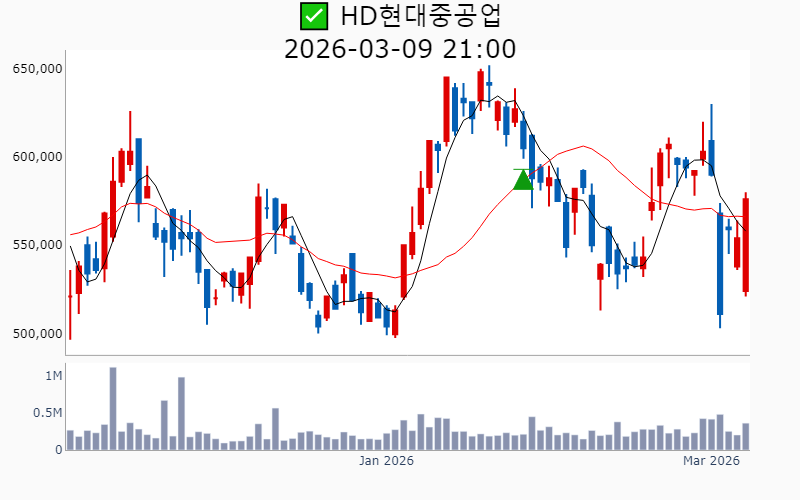Screen dimensions: 800x500
Task: Click the Jan 2026 date axis label
Action: click(386, 461)
